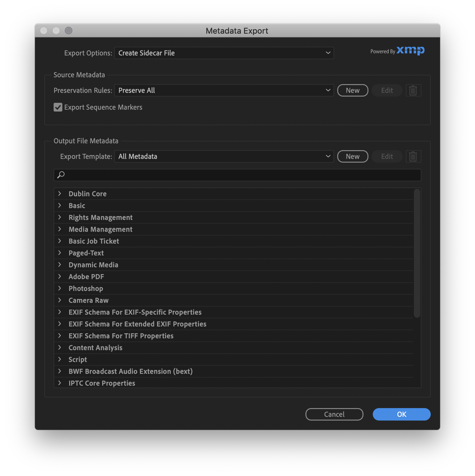Open the Preservation Rules dropdown
475x476 pixels.
pyautogui.click(x=224, y=90)
